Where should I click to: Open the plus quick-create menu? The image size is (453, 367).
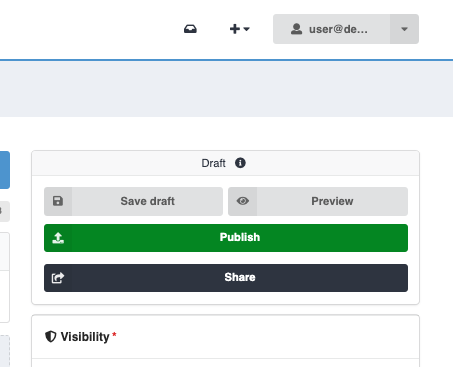[239, 29]
